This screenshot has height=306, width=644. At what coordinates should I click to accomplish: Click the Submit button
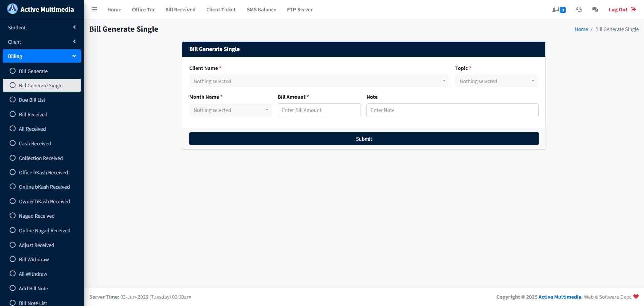click(x=364, y=139)
